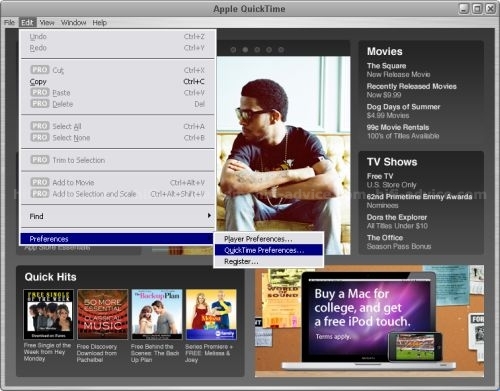The width and height of the screenshot is (500, 391).
Task: Open The Backup Plan thumbnail
Action: 157,314
